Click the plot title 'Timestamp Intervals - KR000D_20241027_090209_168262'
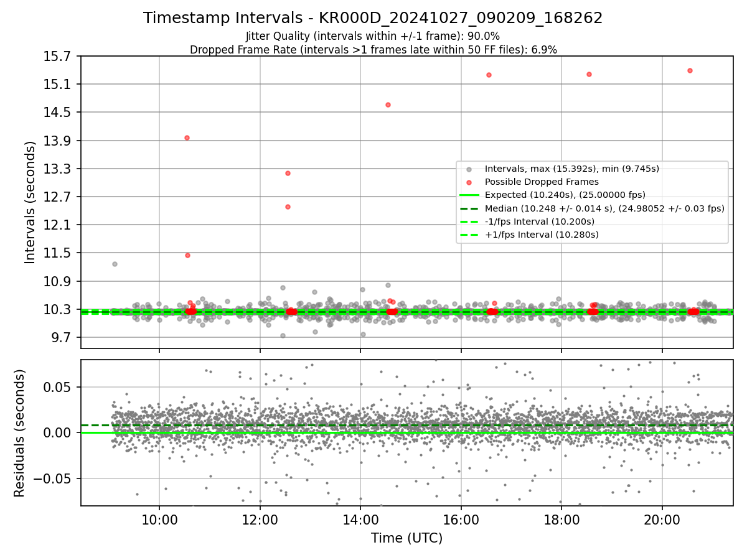747x560 pixels. [373, 18]
